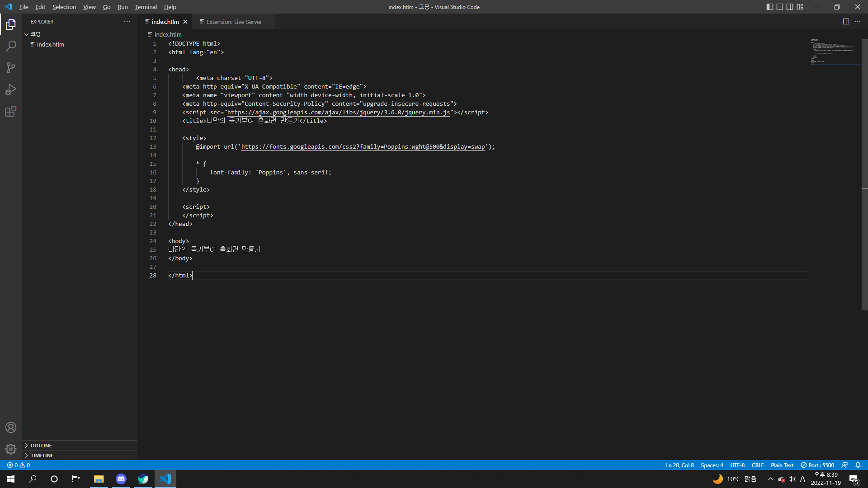Screen dimensions: 868x488
Task: Change end of line sequence CRLF
Action: click(758, 465)
